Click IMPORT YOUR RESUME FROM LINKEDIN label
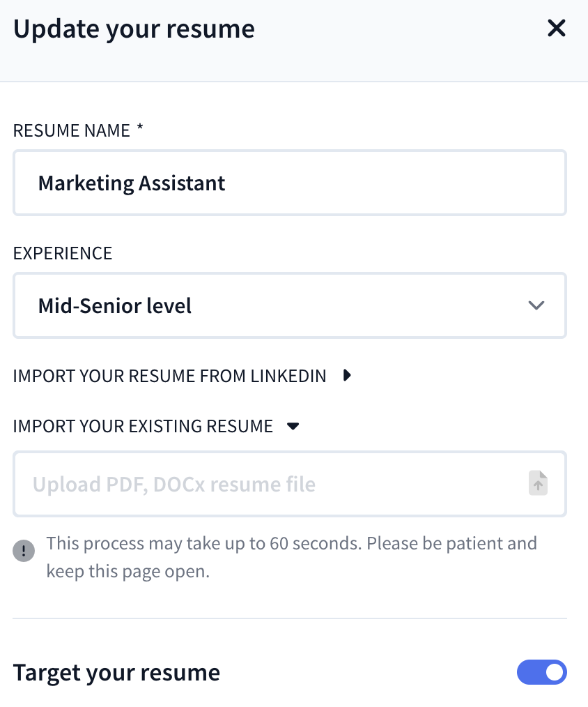The height and width of the screenshot is (707, 588). tap(169, 375)
